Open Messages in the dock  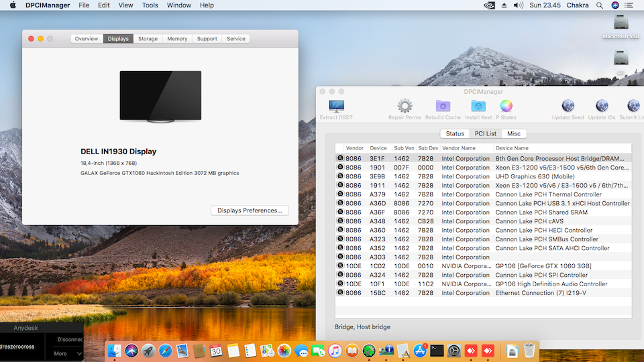click(301, 351)
